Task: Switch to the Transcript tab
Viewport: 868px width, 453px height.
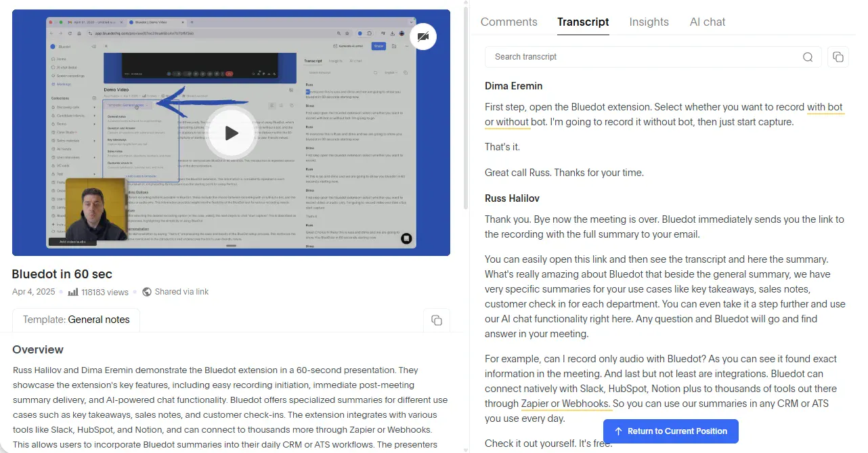Action: [583, 22]
